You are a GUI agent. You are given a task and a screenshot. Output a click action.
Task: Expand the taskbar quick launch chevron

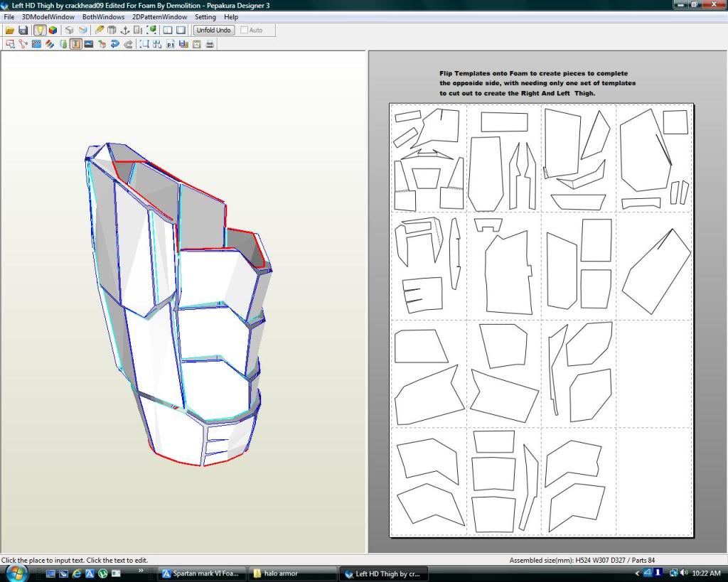(141, 571)
